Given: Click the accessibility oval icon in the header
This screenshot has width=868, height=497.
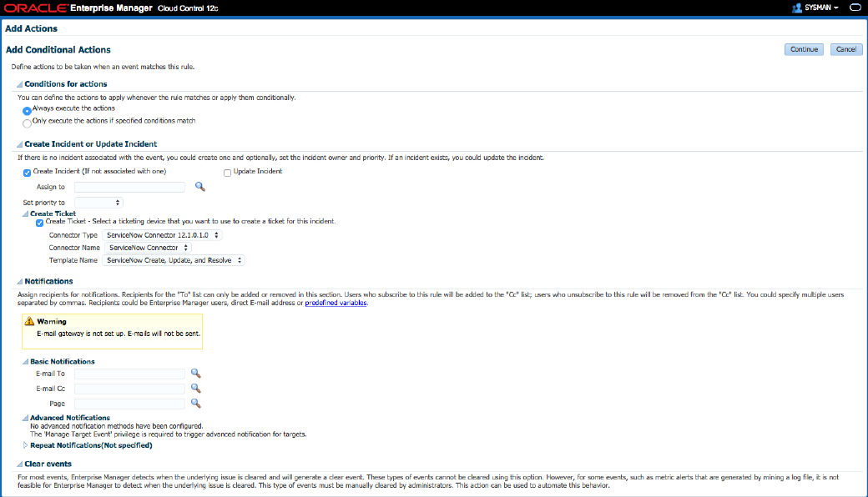Looking at the screenshot, I should pyautogui.click(x=855, y=8).
